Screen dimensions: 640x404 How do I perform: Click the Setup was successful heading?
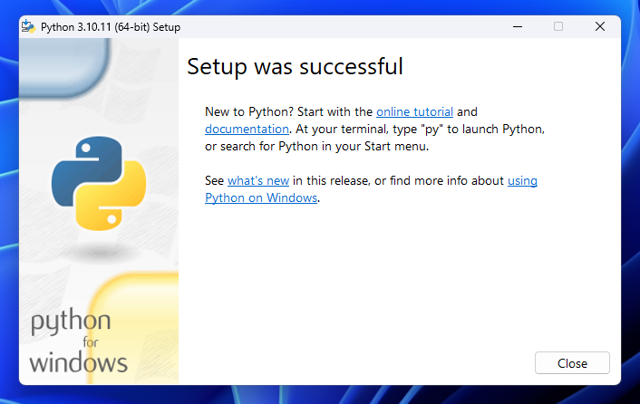click(295, 67)
